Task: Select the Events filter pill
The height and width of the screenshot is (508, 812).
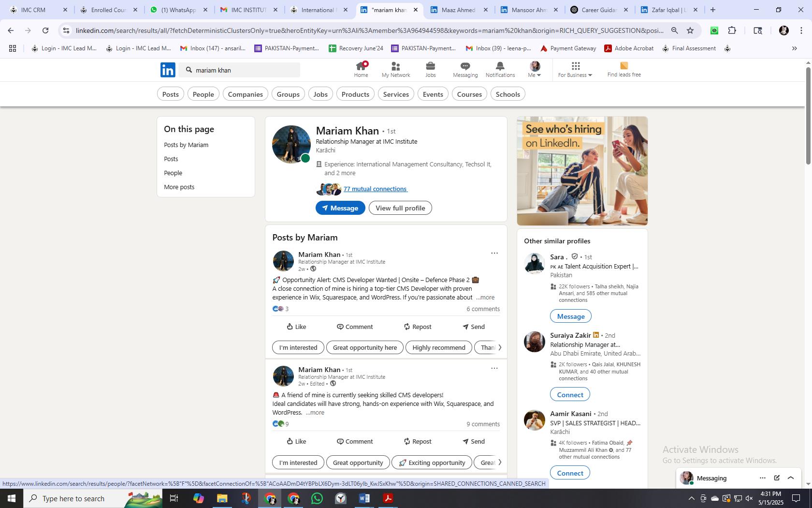Action: coord(433,94)
